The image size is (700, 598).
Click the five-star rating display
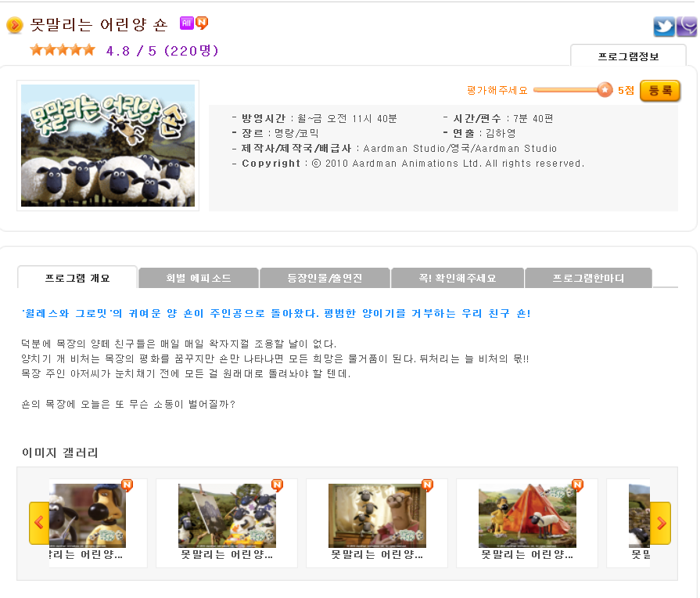click(63, 50)
